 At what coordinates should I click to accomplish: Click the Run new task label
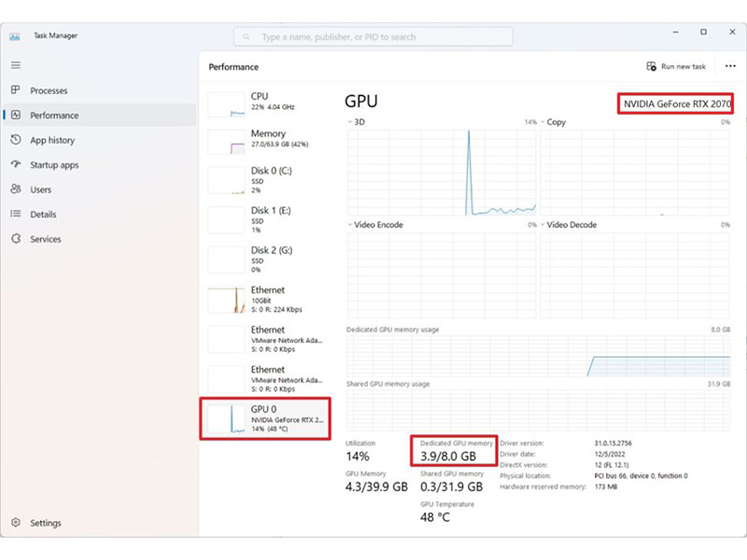(x=684, y=66)
